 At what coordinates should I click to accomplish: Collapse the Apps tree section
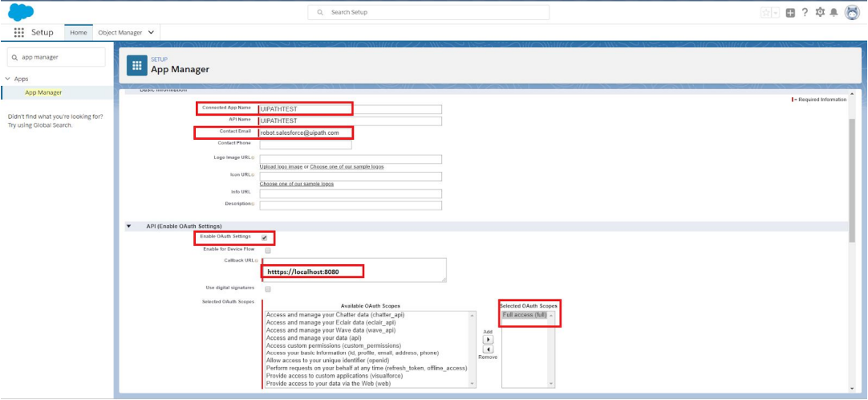(8, 79)
